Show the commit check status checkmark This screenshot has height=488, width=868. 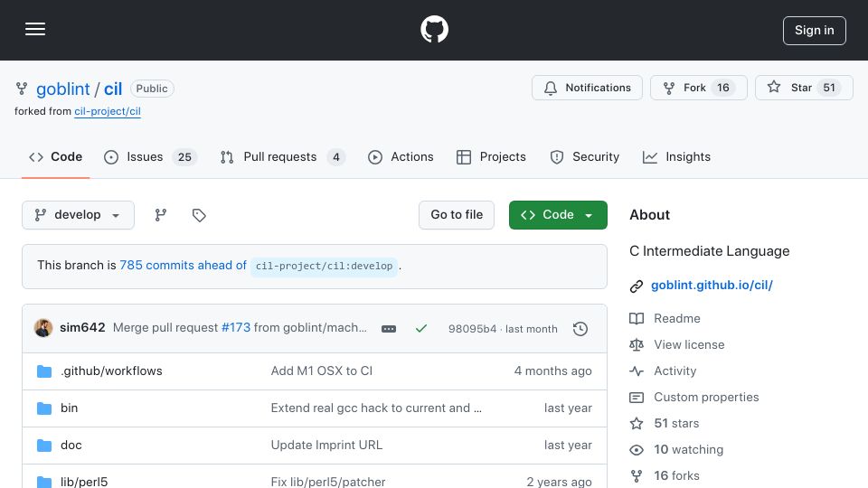tap(421, 329)
